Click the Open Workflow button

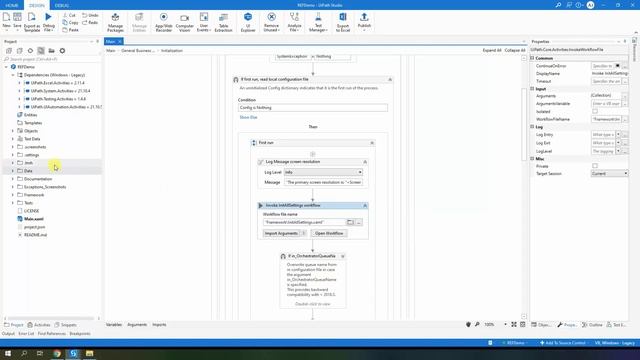[329, 233]
